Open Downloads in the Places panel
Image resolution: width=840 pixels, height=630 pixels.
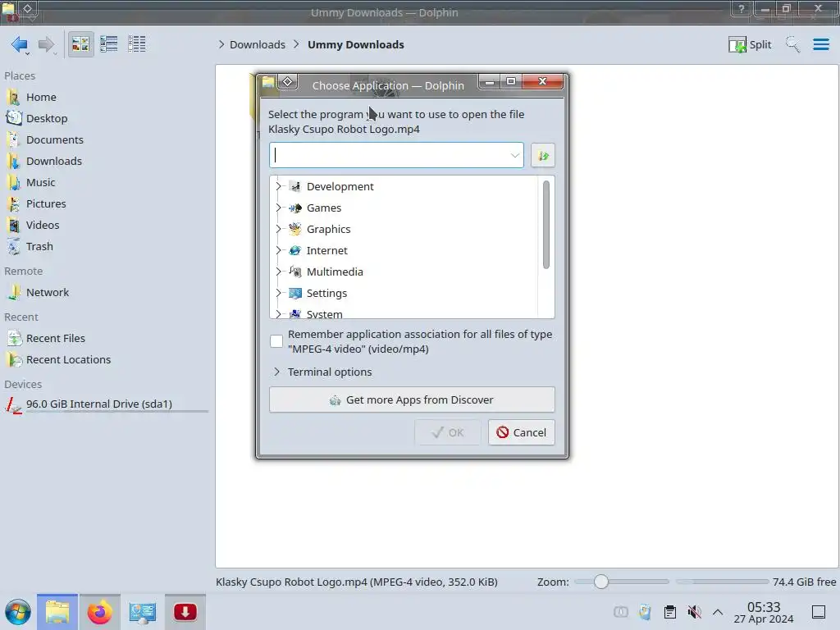point(53,162)
